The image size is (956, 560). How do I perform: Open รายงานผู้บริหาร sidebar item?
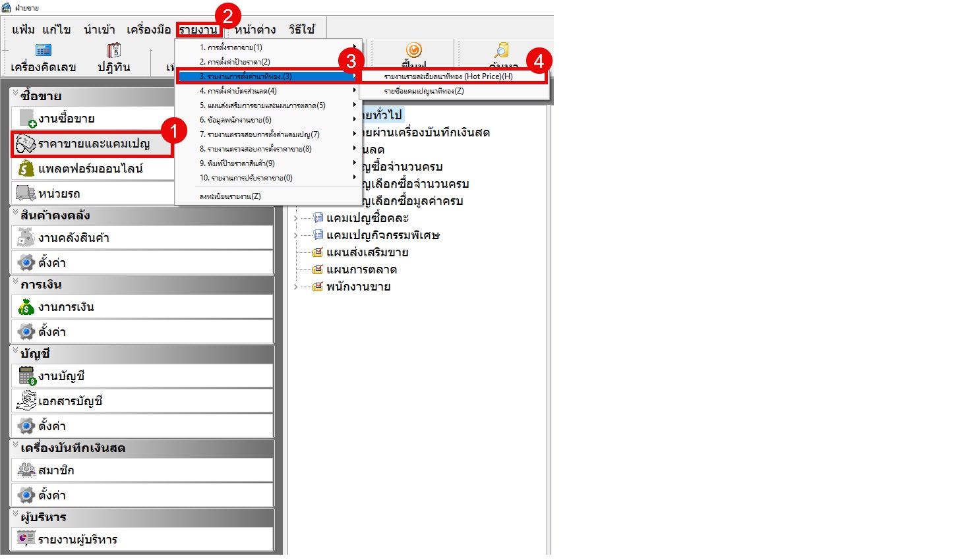(x=77, y=540)
